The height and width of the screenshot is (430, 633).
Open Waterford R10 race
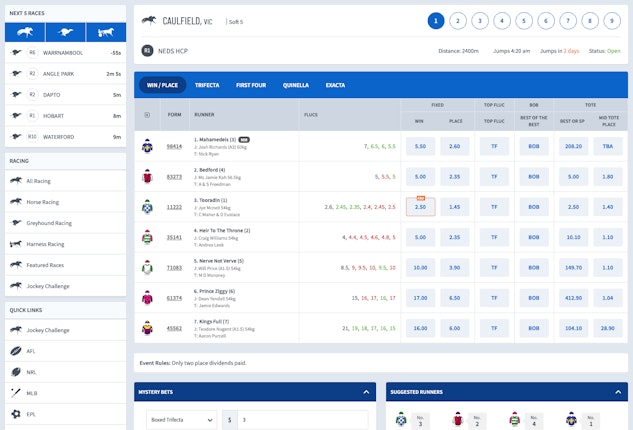tap(65, 136)
